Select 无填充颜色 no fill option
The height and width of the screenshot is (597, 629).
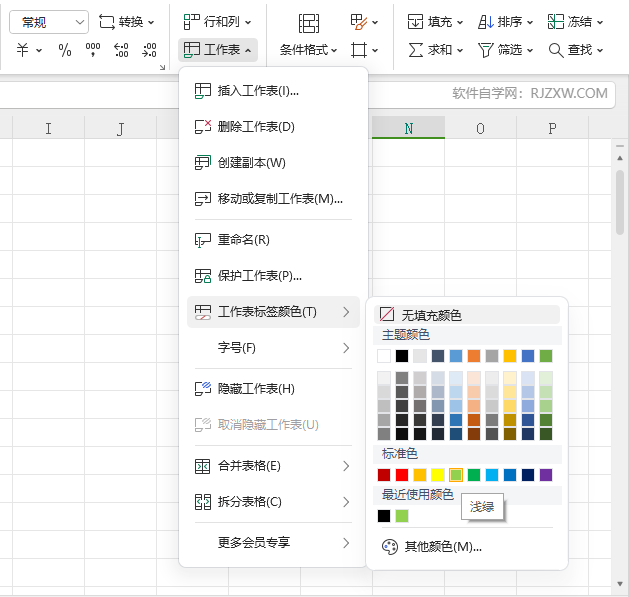tap(467, 315)
